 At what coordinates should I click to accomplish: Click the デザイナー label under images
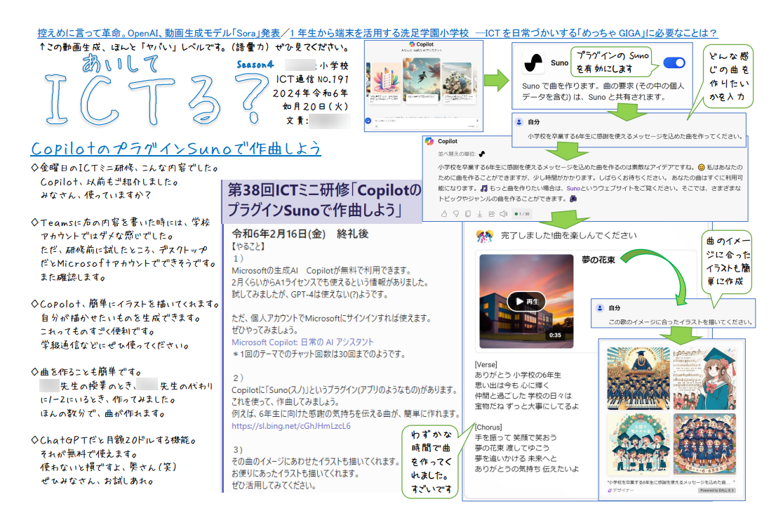pyautogui.click(x=621, y=491)
